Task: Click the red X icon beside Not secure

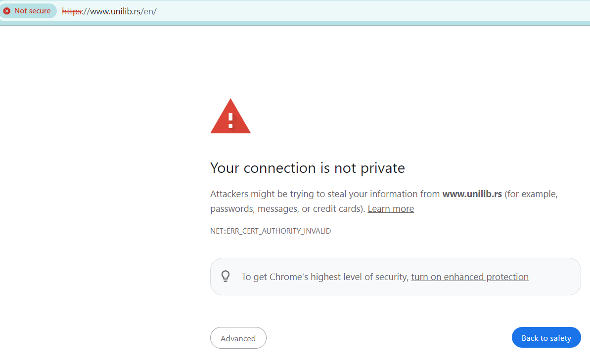Action: [7, 11]
